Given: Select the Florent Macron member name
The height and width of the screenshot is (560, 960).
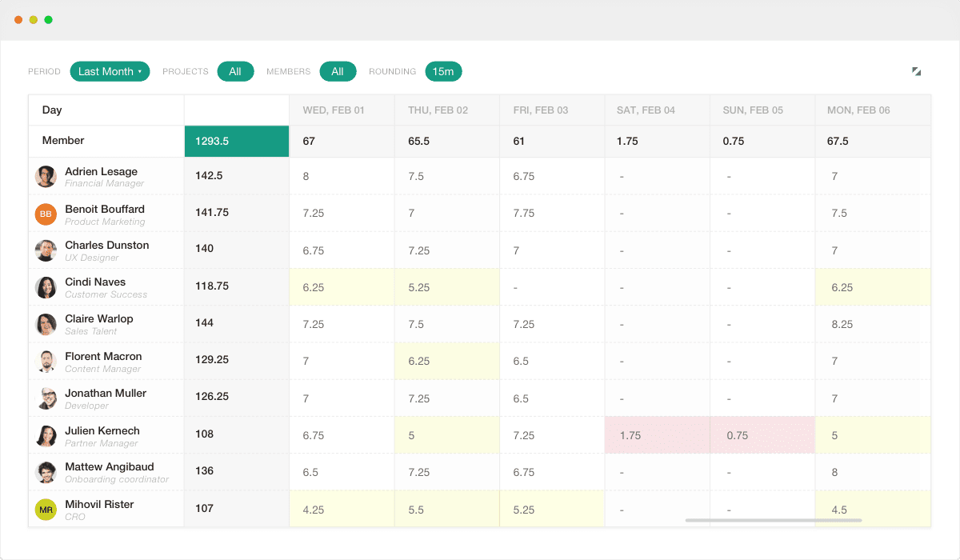Looking at the screenshot, I should click(104, 356).
